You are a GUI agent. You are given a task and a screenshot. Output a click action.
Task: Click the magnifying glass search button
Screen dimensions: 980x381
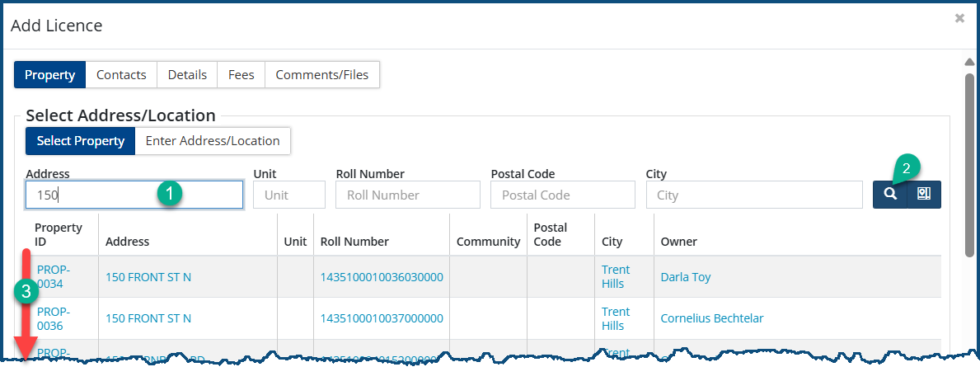tap(889, 195)
